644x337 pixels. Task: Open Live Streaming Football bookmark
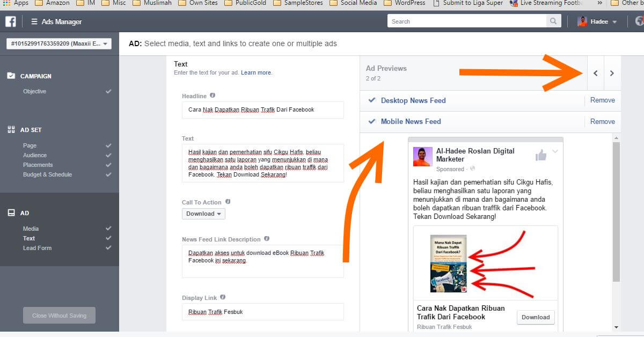click(546, 3)
